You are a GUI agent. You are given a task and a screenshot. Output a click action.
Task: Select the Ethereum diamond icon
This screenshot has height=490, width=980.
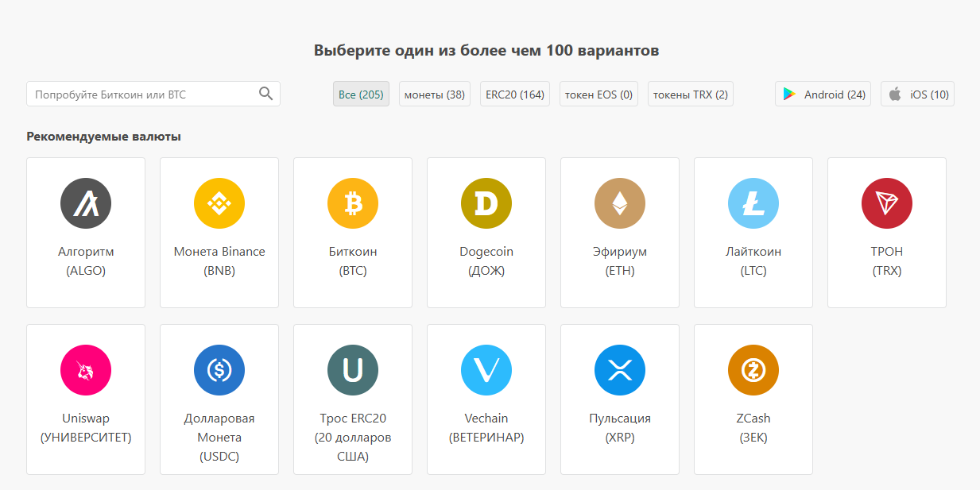(x=620, y=203)
